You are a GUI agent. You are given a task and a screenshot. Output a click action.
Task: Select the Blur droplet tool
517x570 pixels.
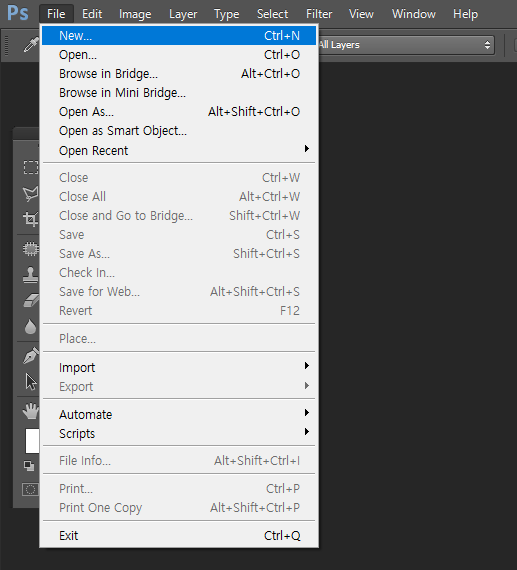pyautogui.click(x=31, y=326)
